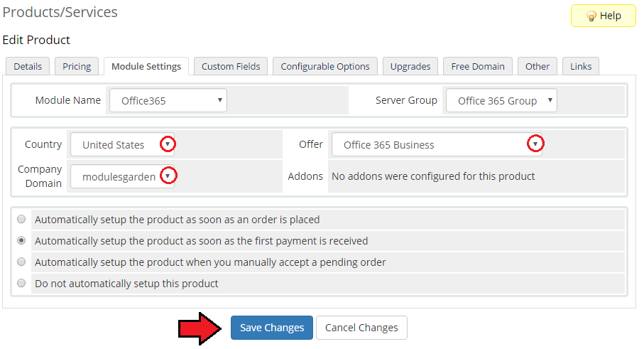This screenshot has width=644, height=349.
Task: Open the Links tab
Action: (581, 66)
